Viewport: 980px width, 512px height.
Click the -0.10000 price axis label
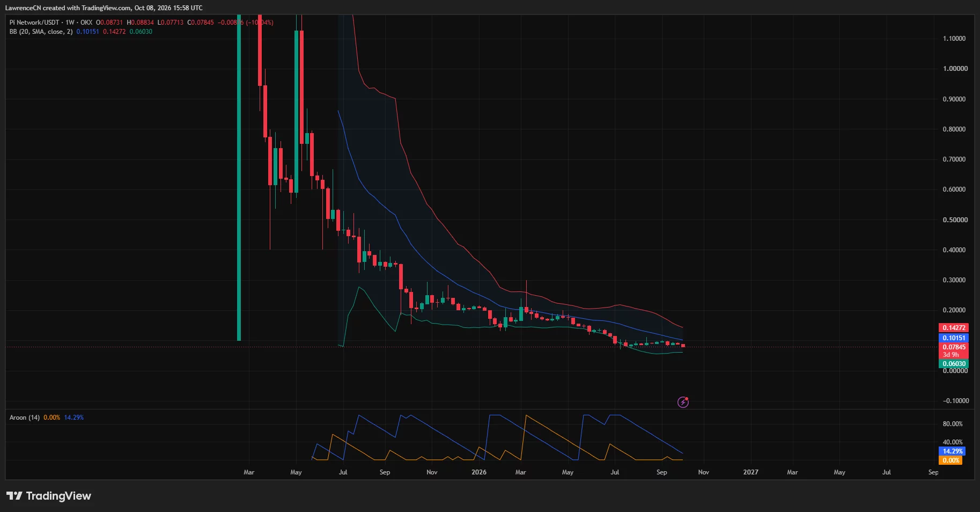[956, 401]
